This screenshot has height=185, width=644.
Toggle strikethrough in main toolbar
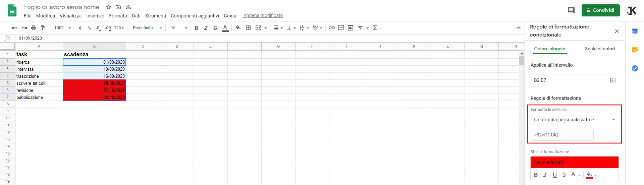pos(215,28)
